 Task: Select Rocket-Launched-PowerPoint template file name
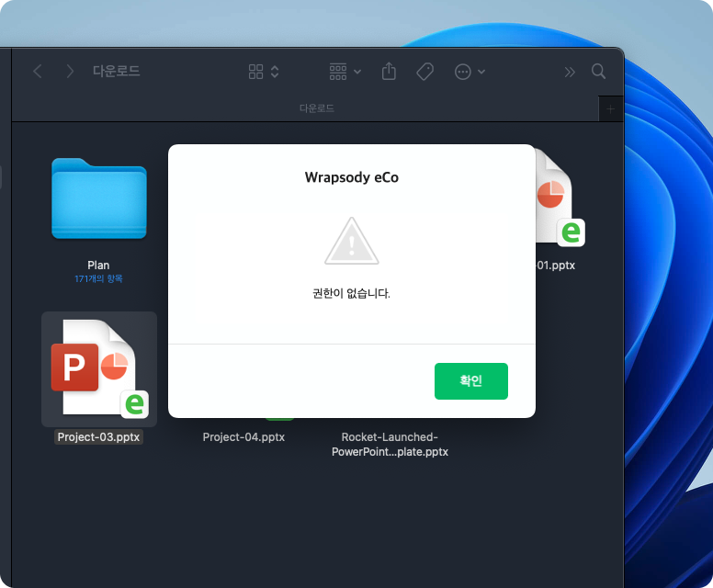pyautogui.click(x=390, y=445)
